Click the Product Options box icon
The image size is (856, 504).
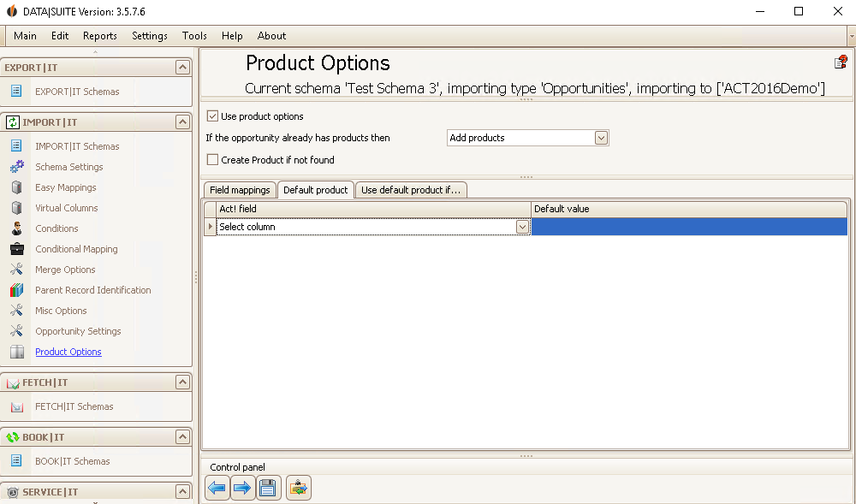17,352
